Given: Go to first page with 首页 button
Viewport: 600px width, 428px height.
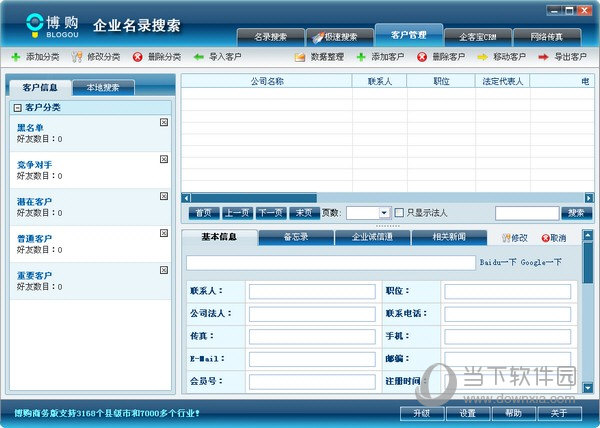Looking at the screenshot, I should tap(204, 213).
